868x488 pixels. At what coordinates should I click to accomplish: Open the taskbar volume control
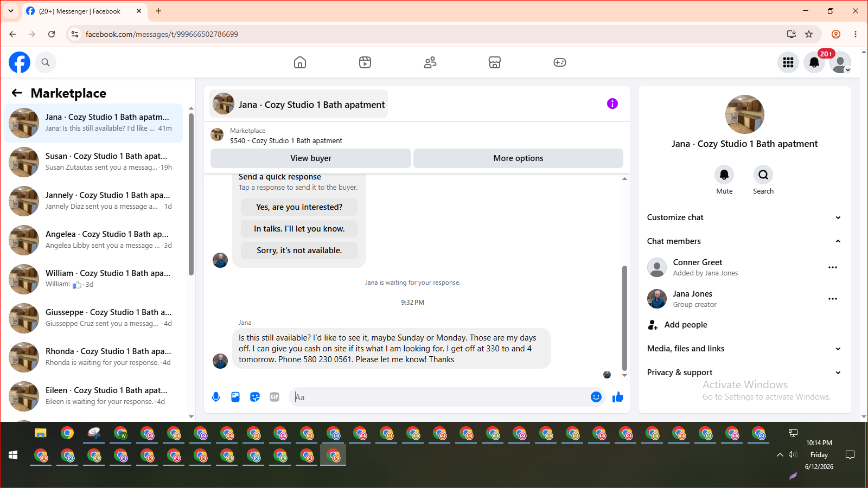point(793,455)
